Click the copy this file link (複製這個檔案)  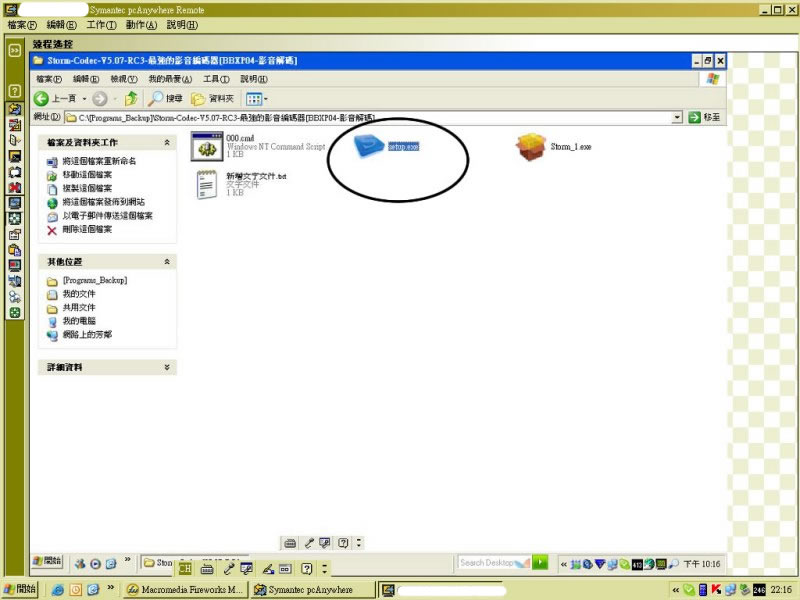pyautogui.click(x=87, y=188)
